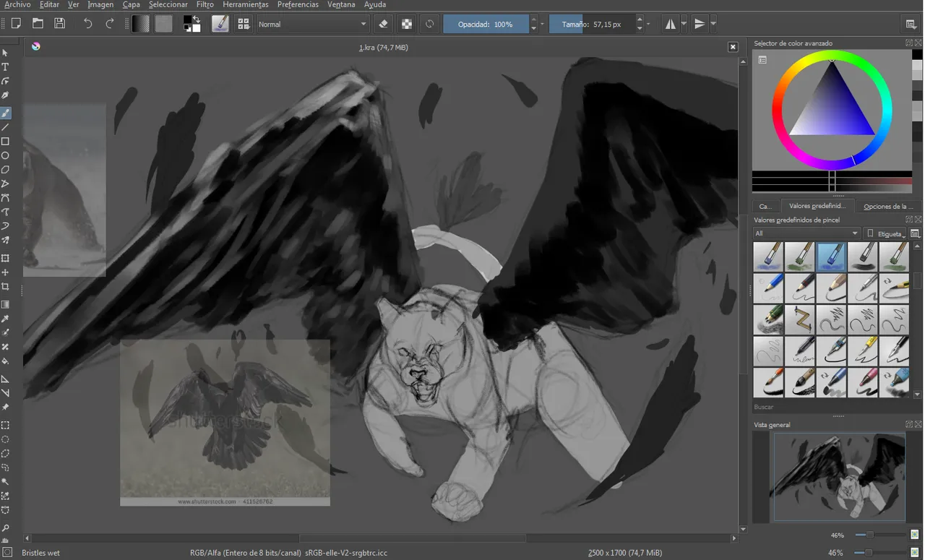Image resolution: width=925 pixels, height=560 pixels.
Task: Adjust the Tamaño brush size slider
Action: [592, 24]
